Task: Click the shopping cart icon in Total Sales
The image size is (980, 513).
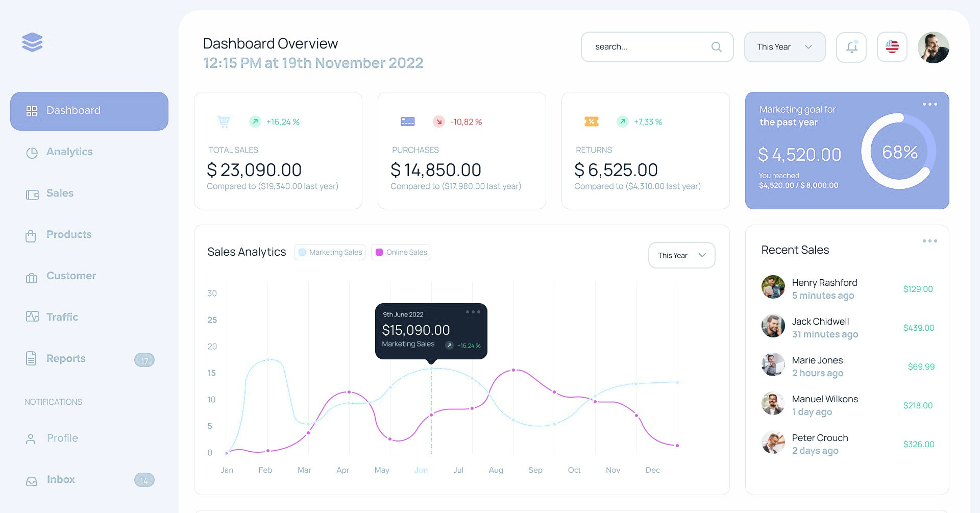Action: [x=224, y=121]
